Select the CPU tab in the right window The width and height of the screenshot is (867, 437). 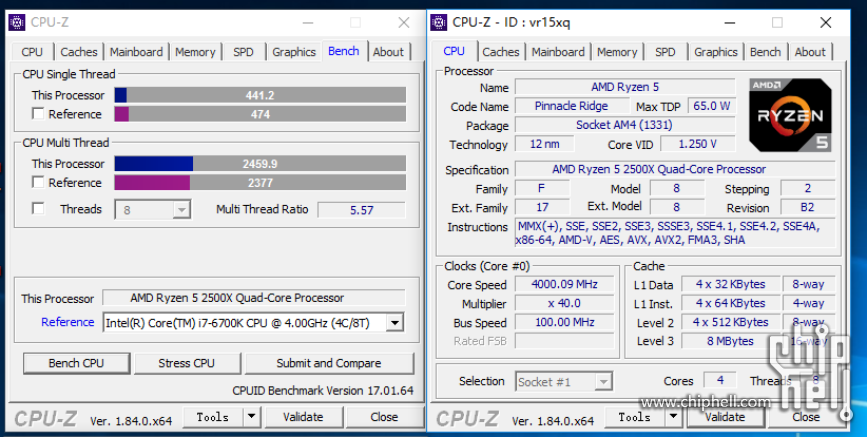pos(454,51)
